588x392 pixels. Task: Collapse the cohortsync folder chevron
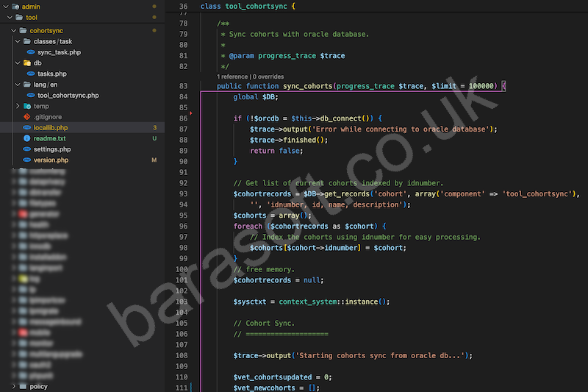[14, 30]
